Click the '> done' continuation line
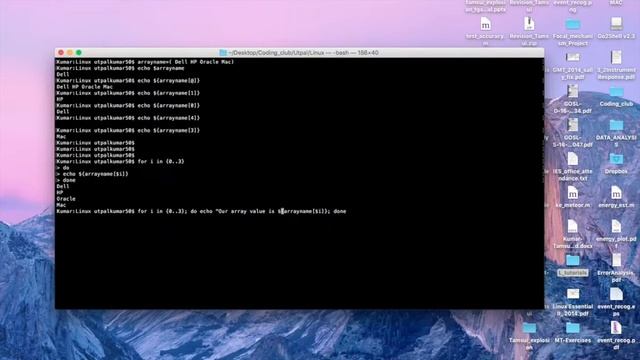This screenshot has width=640, height=360. click(x=66, y=180)
